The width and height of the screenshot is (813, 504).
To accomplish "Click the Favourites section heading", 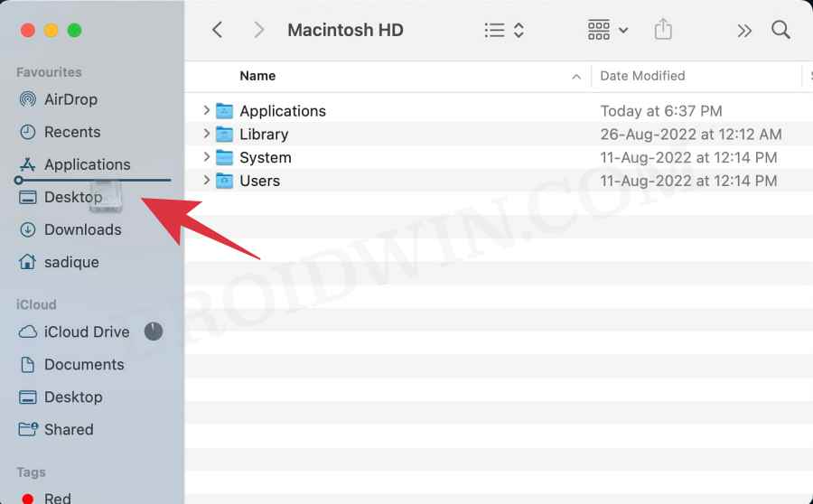I will [x=49, y=72].
